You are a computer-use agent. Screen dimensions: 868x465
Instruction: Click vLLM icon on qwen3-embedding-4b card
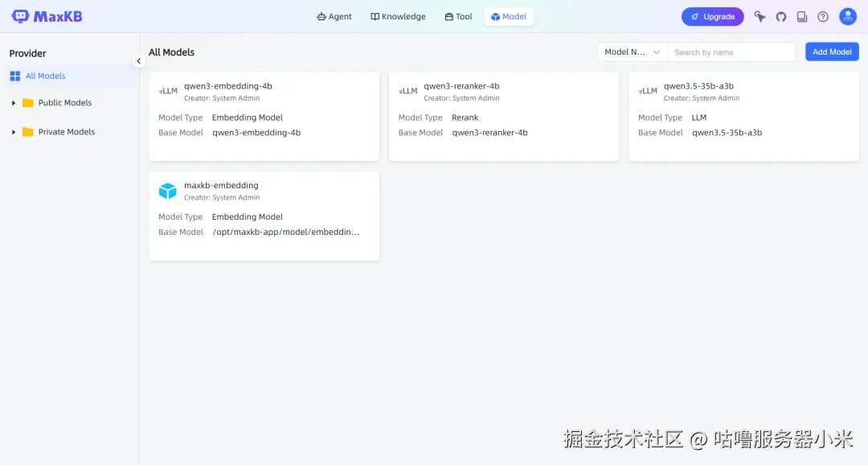coord(168,91)
